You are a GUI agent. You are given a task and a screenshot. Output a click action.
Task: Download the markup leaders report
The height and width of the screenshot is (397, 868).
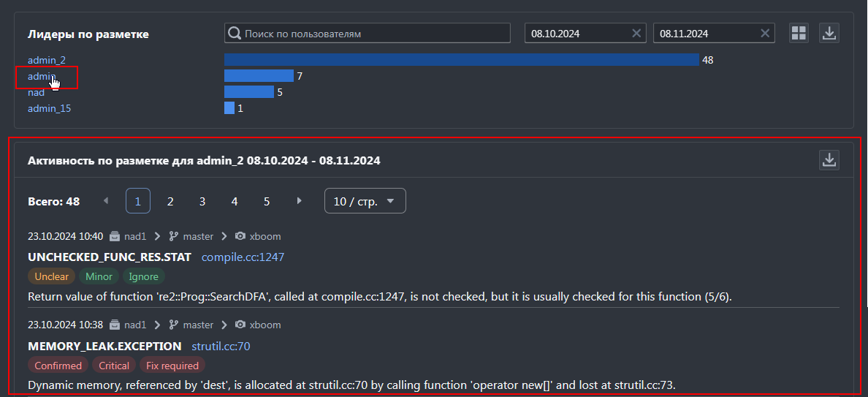[x=829, y=33]
